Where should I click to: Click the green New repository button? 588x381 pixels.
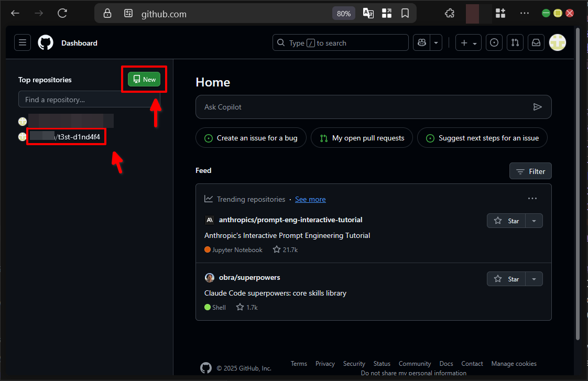click(144, 79)
